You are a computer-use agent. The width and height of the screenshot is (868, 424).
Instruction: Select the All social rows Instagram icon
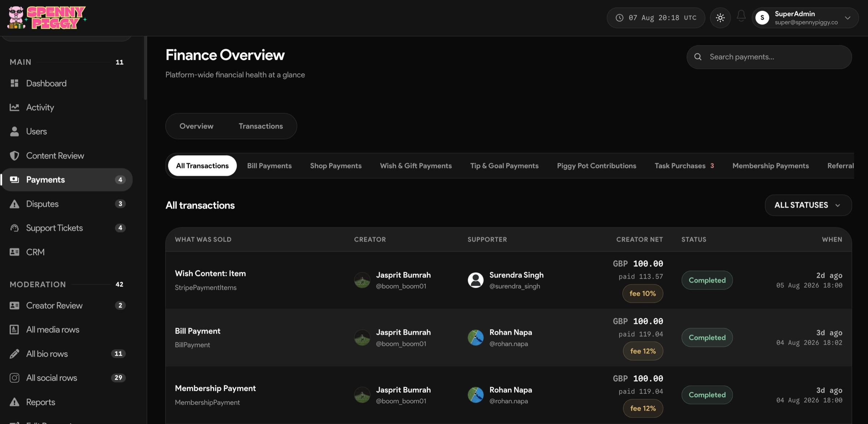(14, 378)
